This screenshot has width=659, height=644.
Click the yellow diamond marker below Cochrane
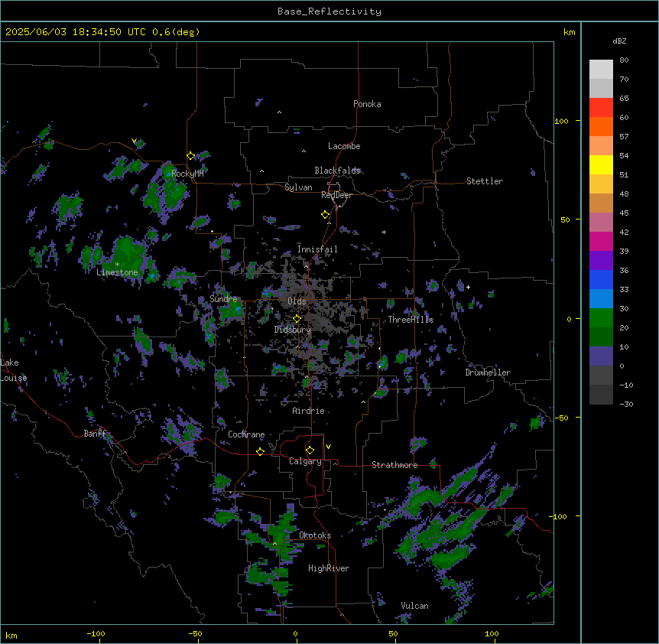(x=260, y=451)
